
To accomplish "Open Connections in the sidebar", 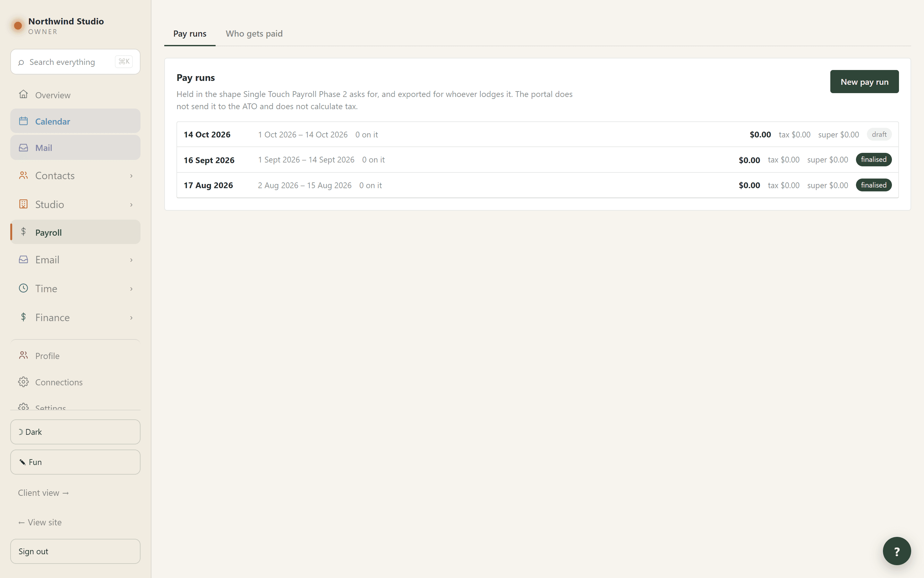I will pyautogui.click(x=75, y=382).
